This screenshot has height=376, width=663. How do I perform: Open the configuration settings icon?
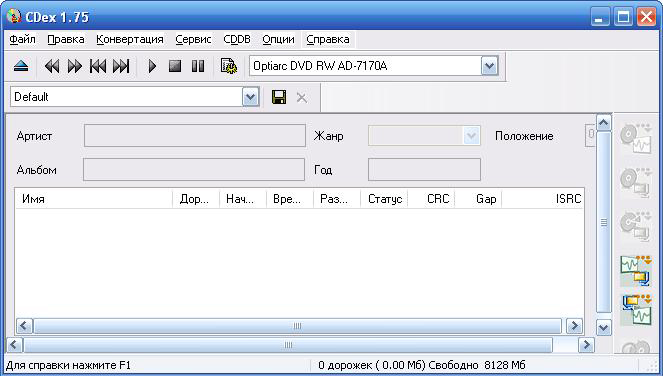(x=229, y=66)
